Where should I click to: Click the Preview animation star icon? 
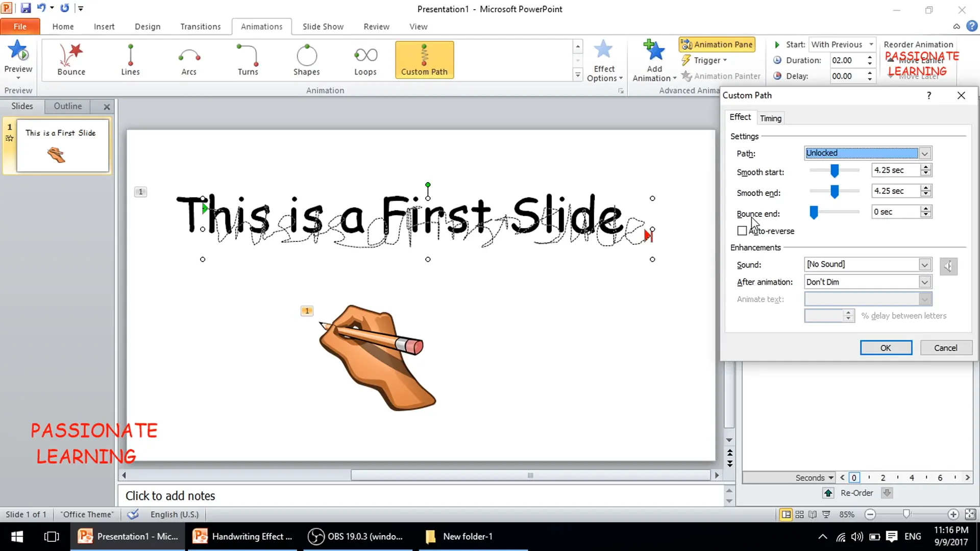(x=18, y=51)
